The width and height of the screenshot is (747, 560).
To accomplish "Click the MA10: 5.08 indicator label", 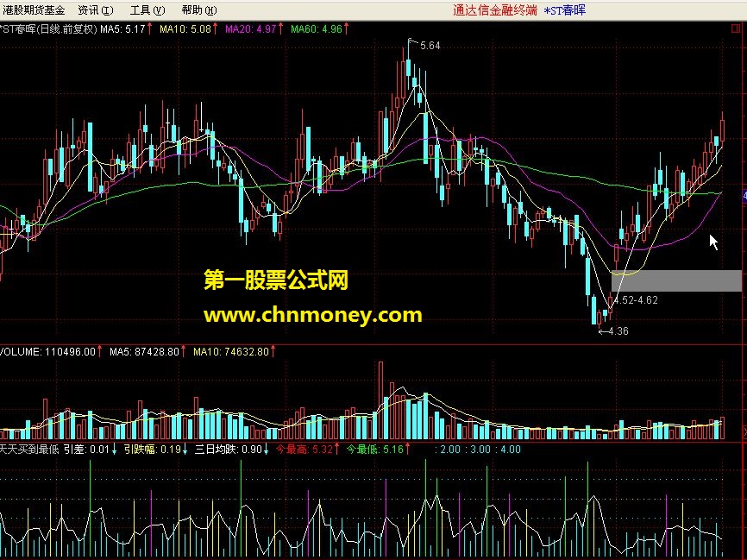I will [x=189, y=29].
